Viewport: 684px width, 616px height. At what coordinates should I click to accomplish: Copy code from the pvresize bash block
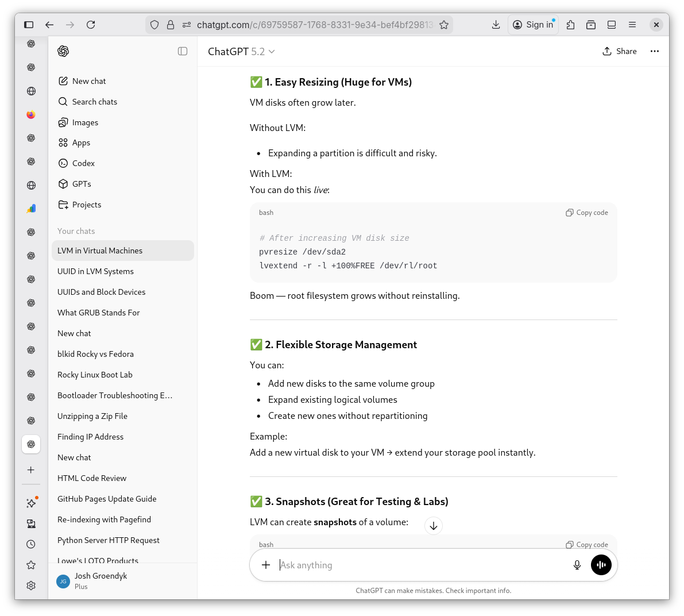tap(587, 213)
